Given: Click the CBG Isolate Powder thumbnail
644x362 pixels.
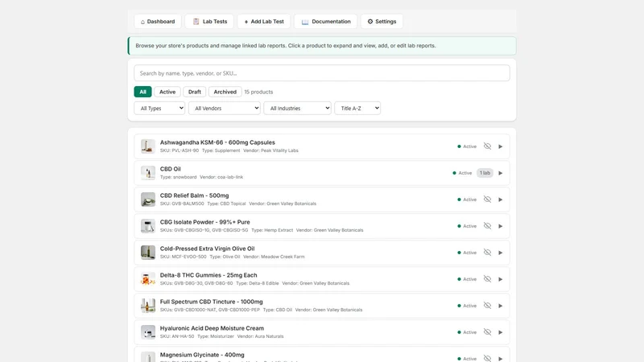Looking at the screenshot, I should (x=148, y=226).
